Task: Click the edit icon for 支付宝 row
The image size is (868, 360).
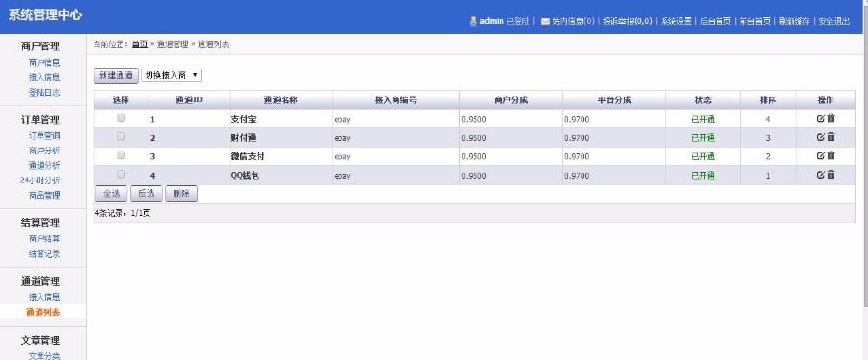Action: click(x=821, y=118)
